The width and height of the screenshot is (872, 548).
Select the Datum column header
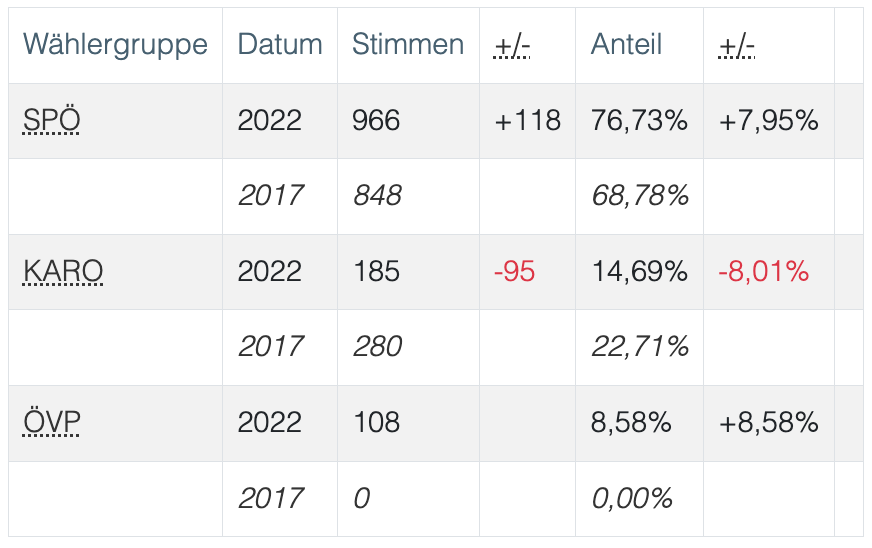click(x=280, y=45)
